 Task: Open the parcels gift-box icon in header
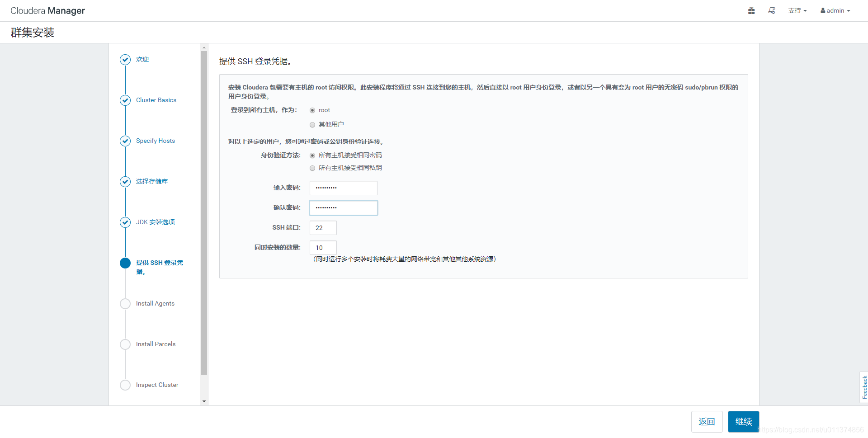click(751, 10)
